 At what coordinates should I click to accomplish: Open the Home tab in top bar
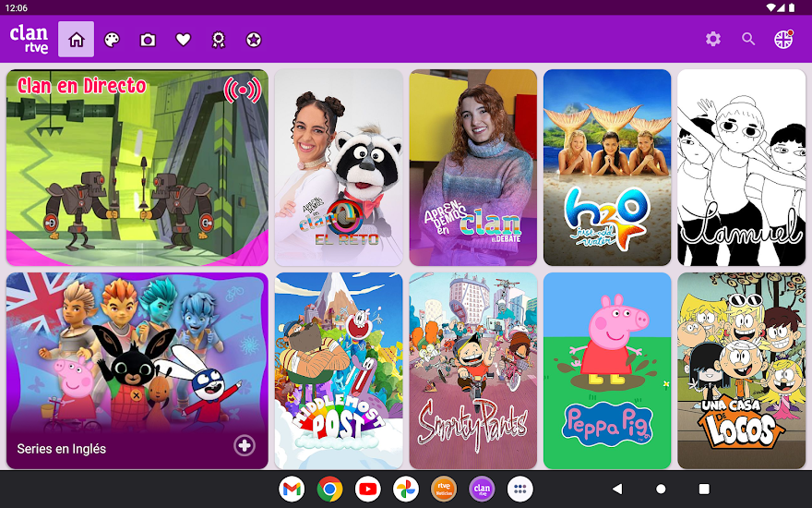[x=76, y=40]
